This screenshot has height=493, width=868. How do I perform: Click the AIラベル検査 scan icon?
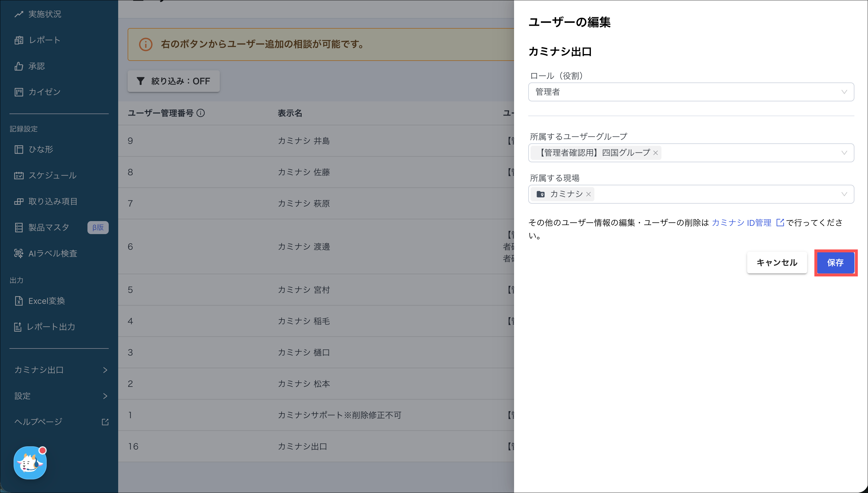(x=19, y=253)
